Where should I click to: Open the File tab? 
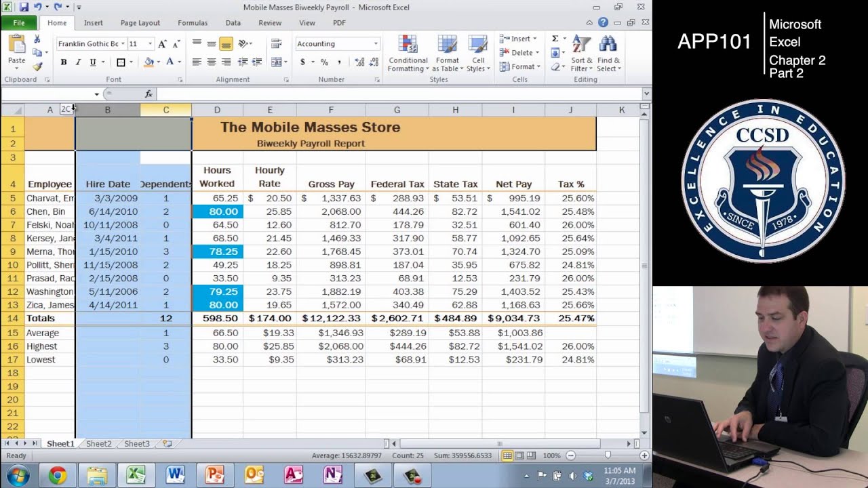19,22
